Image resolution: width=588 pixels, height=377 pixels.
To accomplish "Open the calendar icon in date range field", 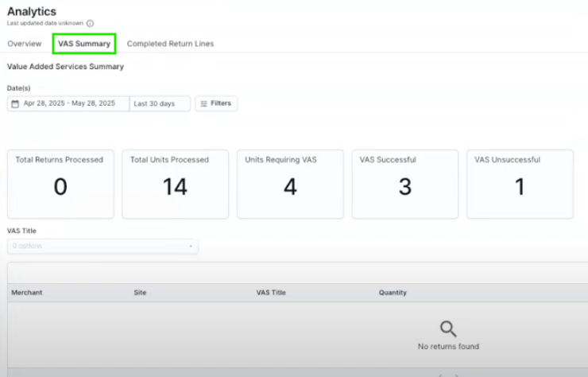I will pyautogui.click(x=15, y=104).
